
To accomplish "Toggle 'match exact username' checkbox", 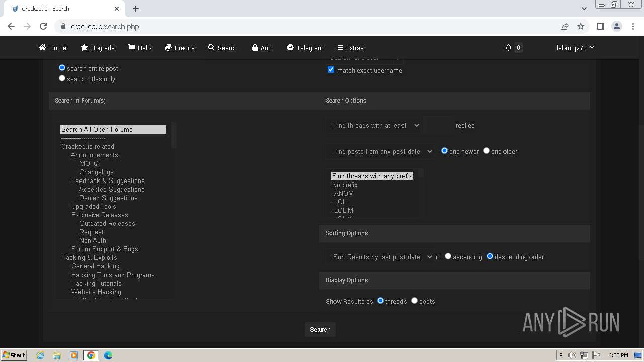I will [x=331, y=70].
